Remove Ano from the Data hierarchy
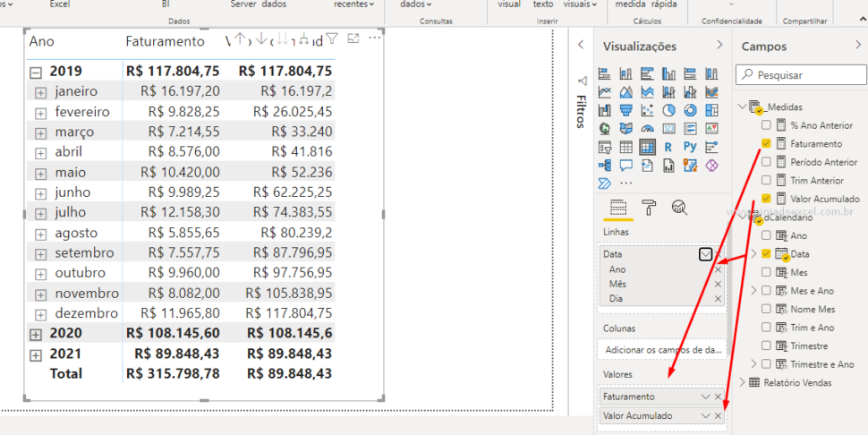The width and height of the screenshot is (868, 435). [x=718, y=269]
